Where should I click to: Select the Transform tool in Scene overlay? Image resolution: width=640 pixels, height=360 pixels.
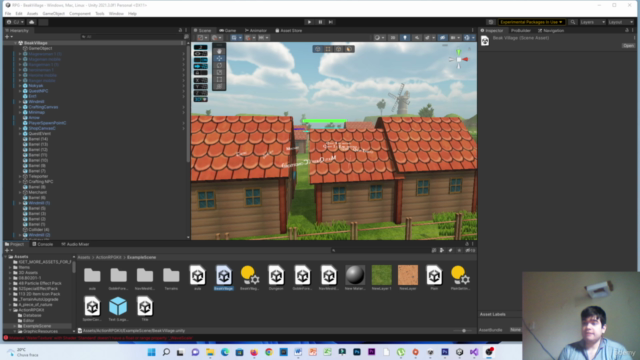click(219, 86)
